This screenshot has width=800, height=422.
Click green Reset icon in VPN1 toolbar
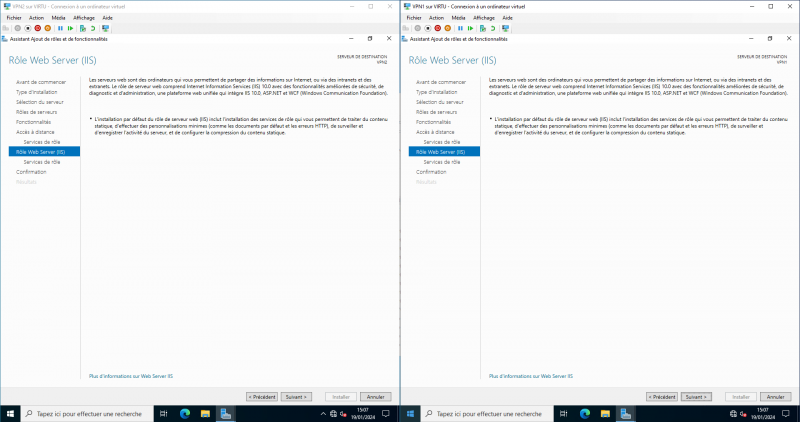470,29
